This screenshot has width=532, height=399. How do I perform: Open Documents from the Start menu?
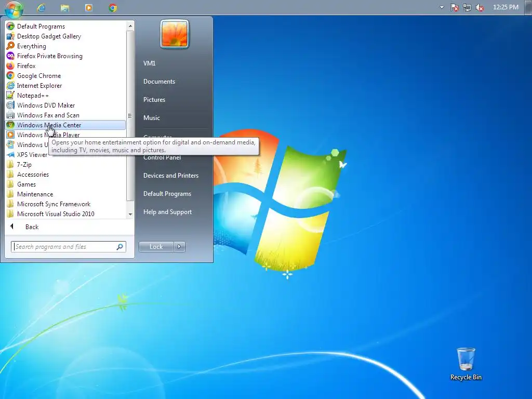pos(159,82)
